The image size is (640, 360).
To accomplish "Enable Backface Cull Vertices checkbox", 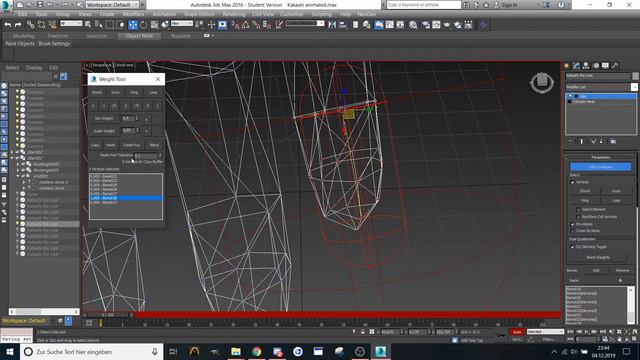I will pyautogui.click(x=578, y=217).
